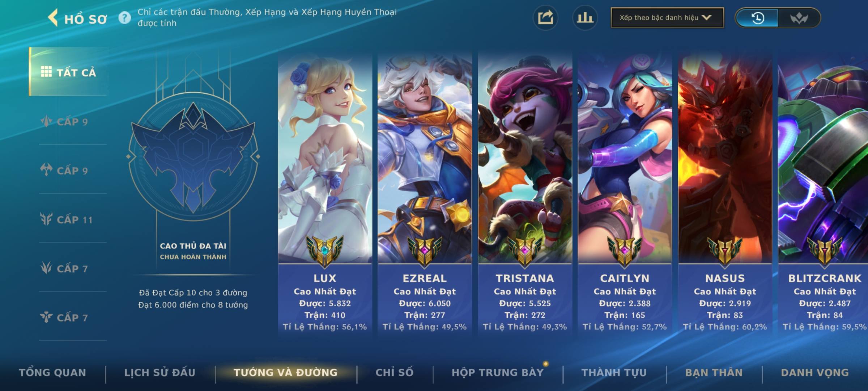
Task: Tap the share profile icon
Action: pos(545,18)
